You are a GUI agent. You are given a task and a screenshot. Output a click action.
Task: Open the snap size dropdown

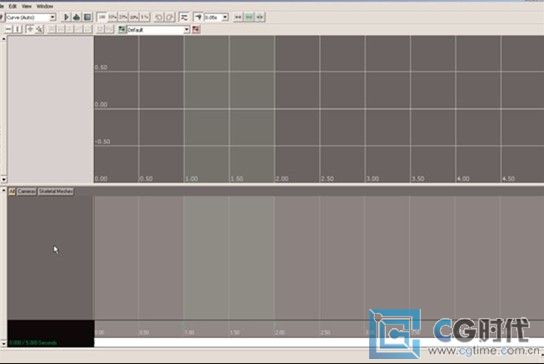(x=225, y=17)
